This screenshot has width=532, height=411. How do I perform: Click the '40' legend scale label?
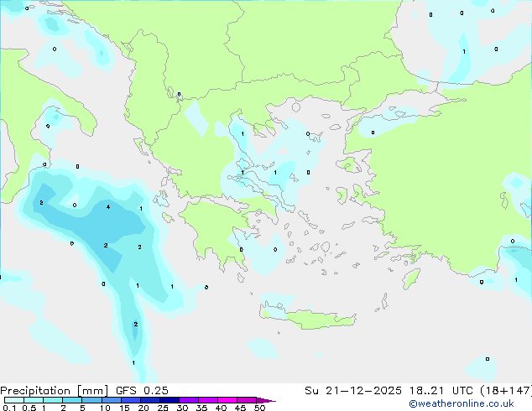click(x=221, y=408)
